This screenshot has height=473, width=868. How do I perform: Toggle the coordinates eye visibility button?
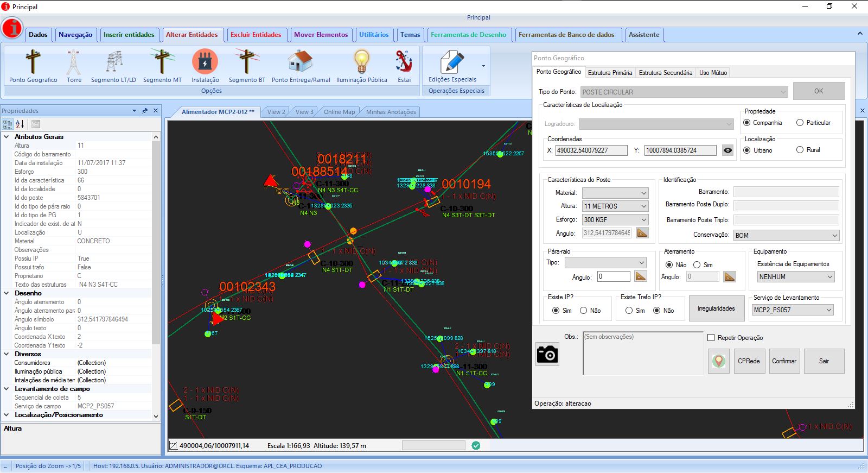[728, 150]
